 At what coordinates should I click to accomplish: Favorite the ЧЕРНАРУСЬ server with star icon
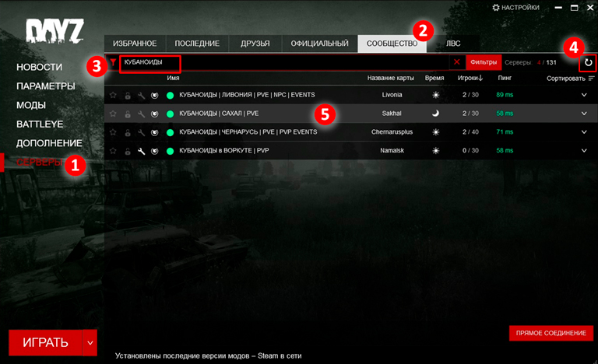tap(113, 132)
